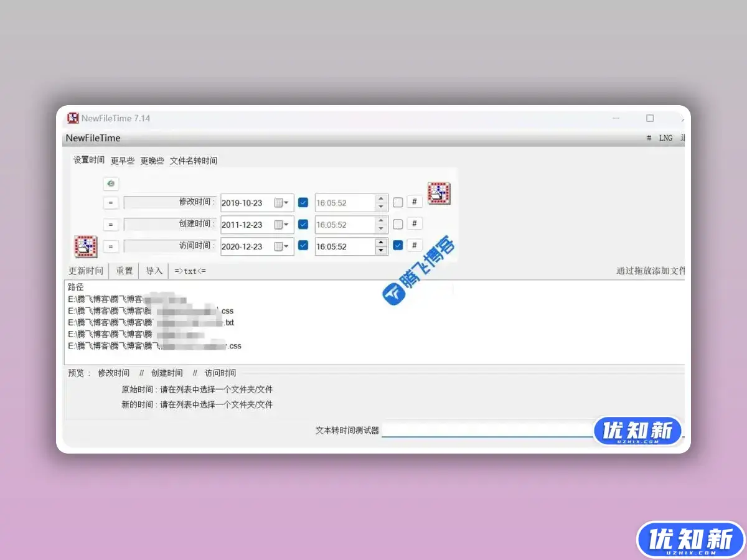Open the LNG language menu
Viewport: 747px width, 560px height.
pyautogui.click(x=665, y=138)
